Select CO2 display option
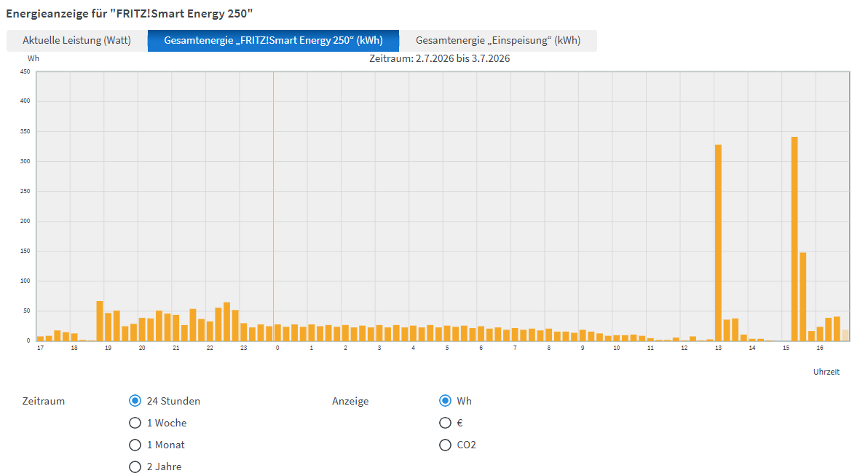Viewport: 868px width, 476px height. point(445,445)
